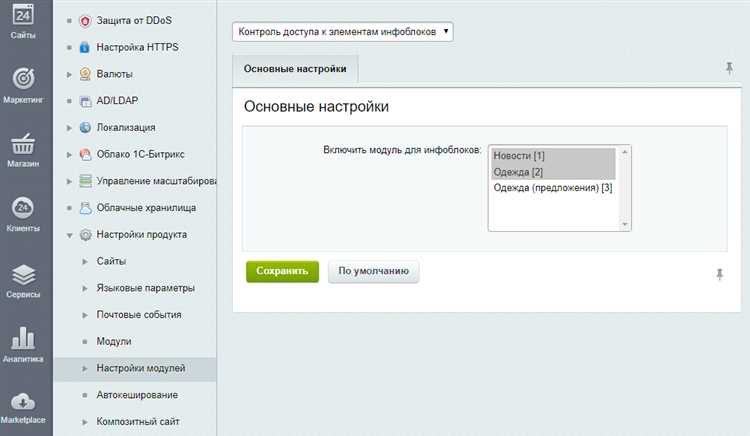The image size is (750, 436).
Task: Open the module selection dropdown
Action: click(x=342, y=32)
